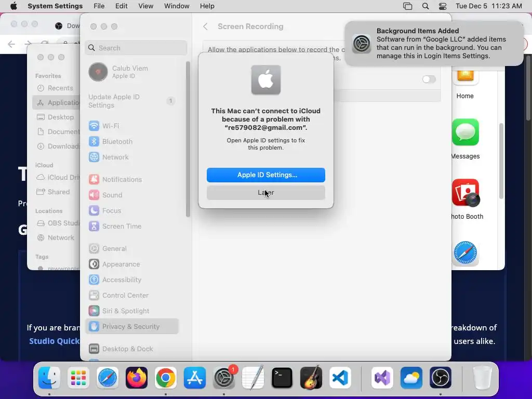Open Siri & Spotlight settings

click(132, 311)
